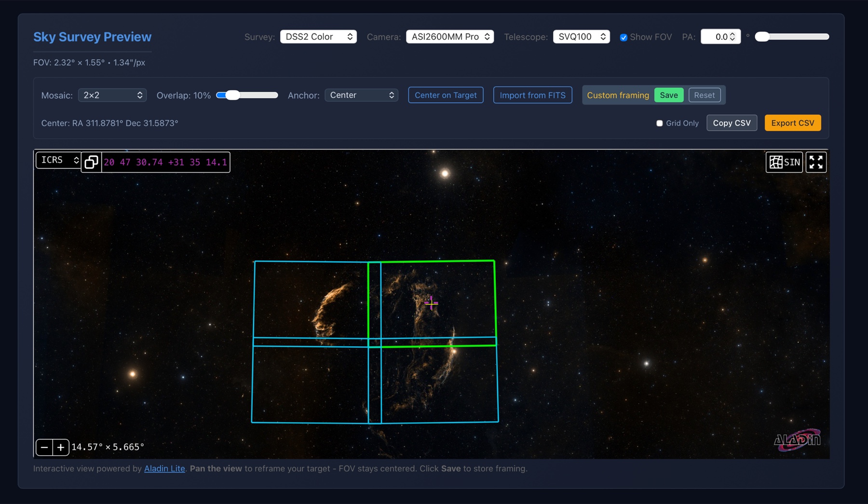Click the Center RA 311.8781° readout
This screenshot has height=504, width=868.
pos(109,123)
